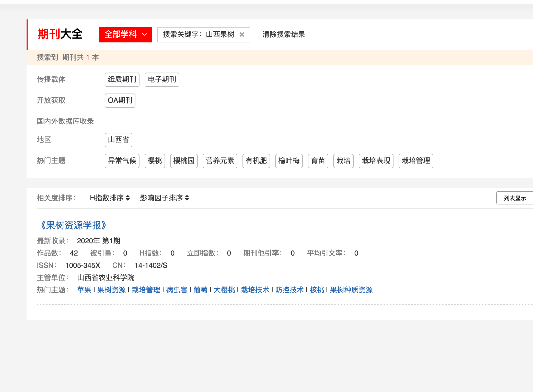Open the 大樱桃 topic link
Image resolution: width=533 pixels, height=392 pixels.
pos(224,290)
